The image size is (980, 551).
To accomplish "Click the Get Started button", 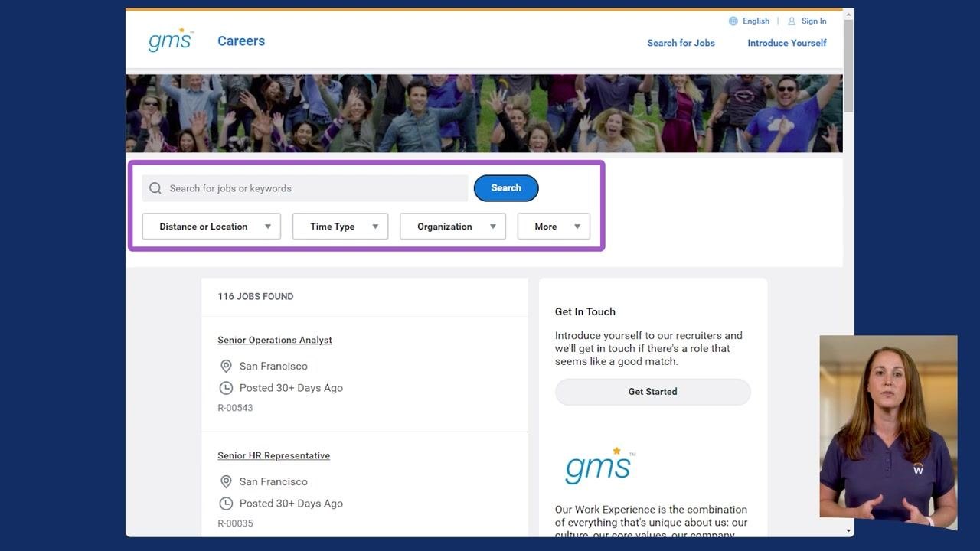I will tap(652, 392).
